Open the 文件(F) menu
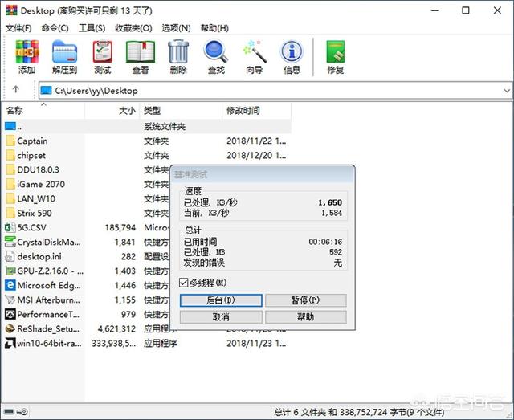514x420 pixels. click(18, 28)
